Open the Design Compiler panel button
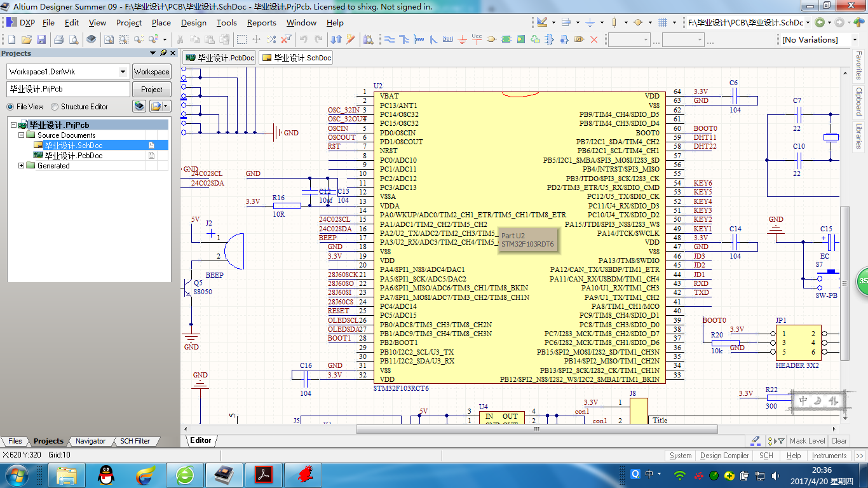The width and height of the screenshot is (868, 488). (724, 456)
